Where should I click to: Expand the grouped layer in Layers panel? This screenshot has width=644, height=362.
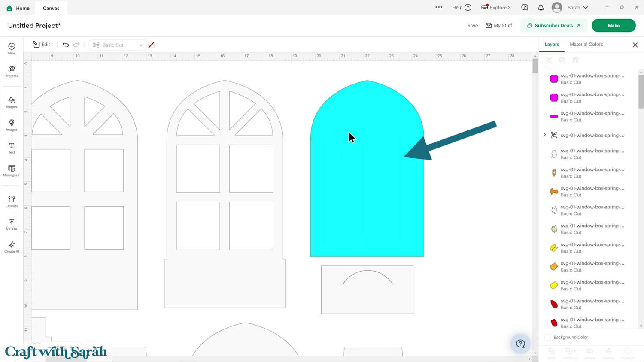[545, 135]
